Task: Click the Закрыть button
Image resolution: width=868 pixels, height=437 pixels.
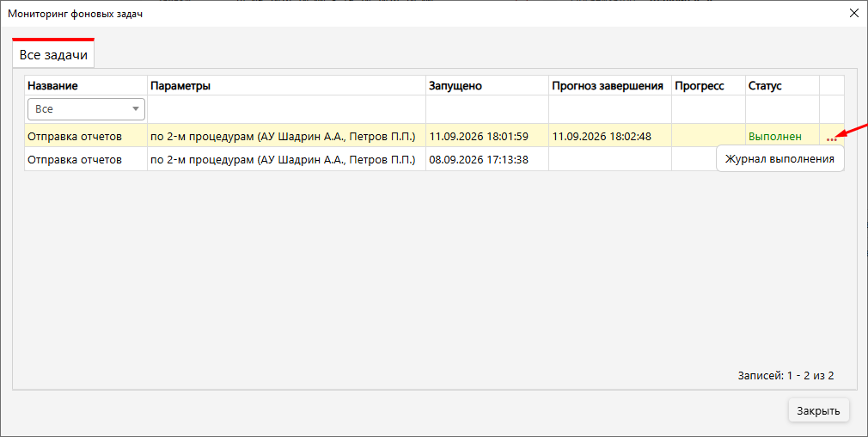Action: 818,411
